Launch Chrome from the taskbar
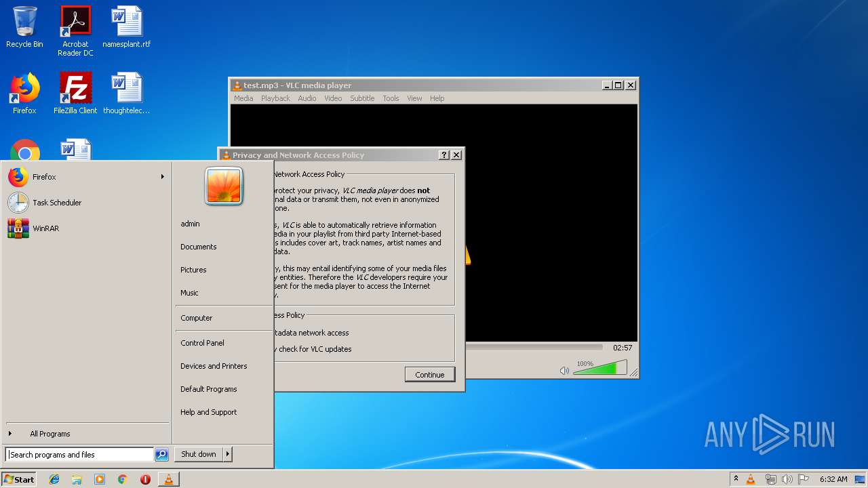Viewport: 868px width, 488px height. 122,479
